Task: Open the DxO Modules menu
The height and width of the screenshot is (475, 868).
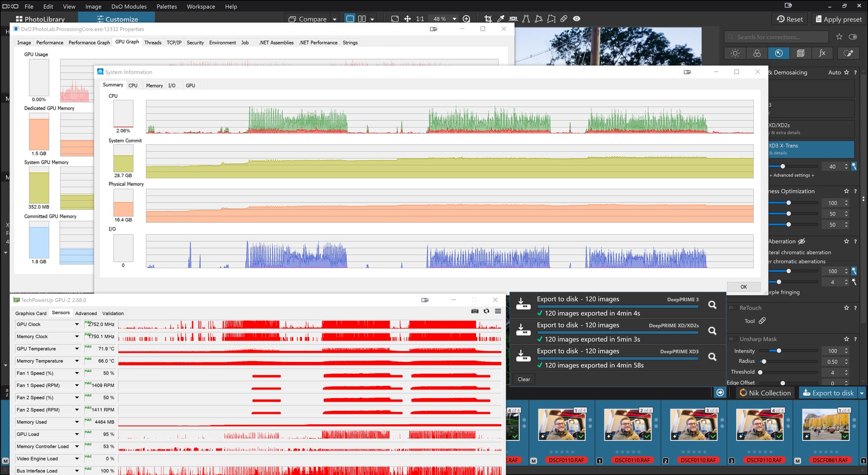Action: [x=129, y=6]
